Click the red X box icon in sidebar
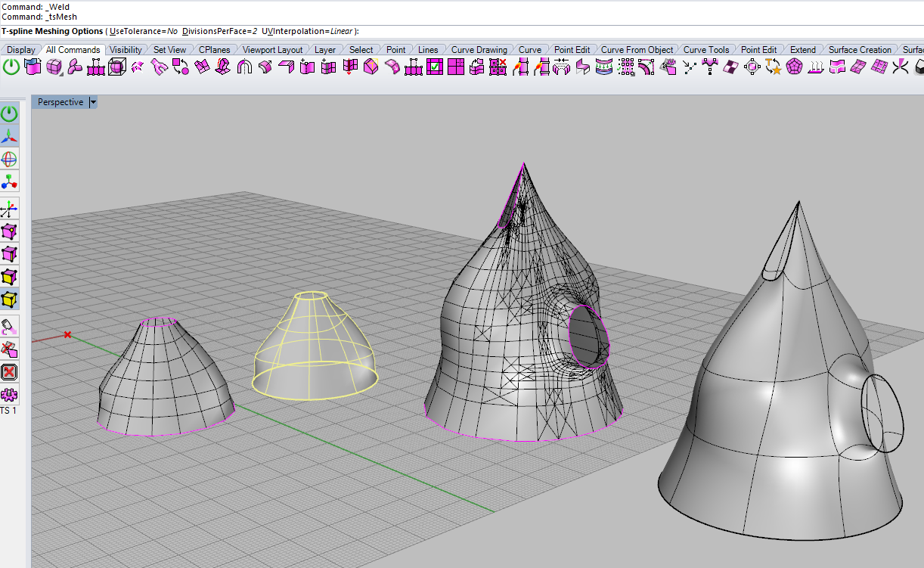The height and width of the screenshot is (568, 924). click(x=9, y=372)
